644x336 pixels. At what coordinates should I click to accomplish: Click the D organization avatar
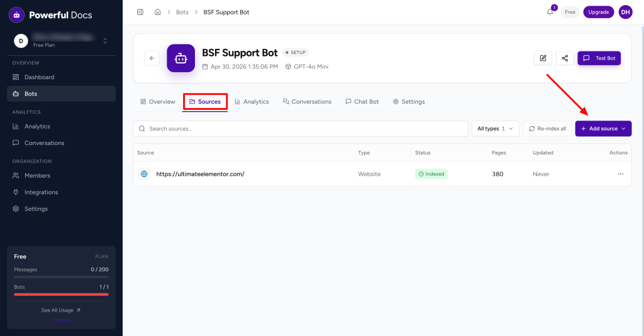(x=21, y=41)
